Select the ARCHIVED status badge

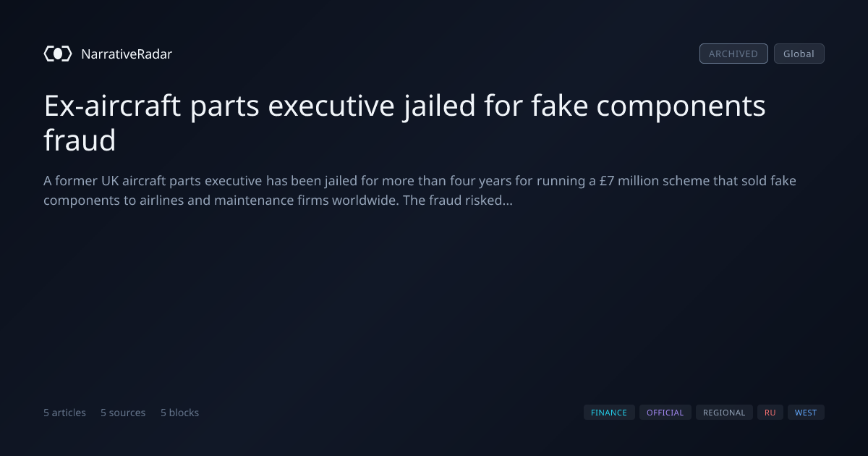pos(733,54)
